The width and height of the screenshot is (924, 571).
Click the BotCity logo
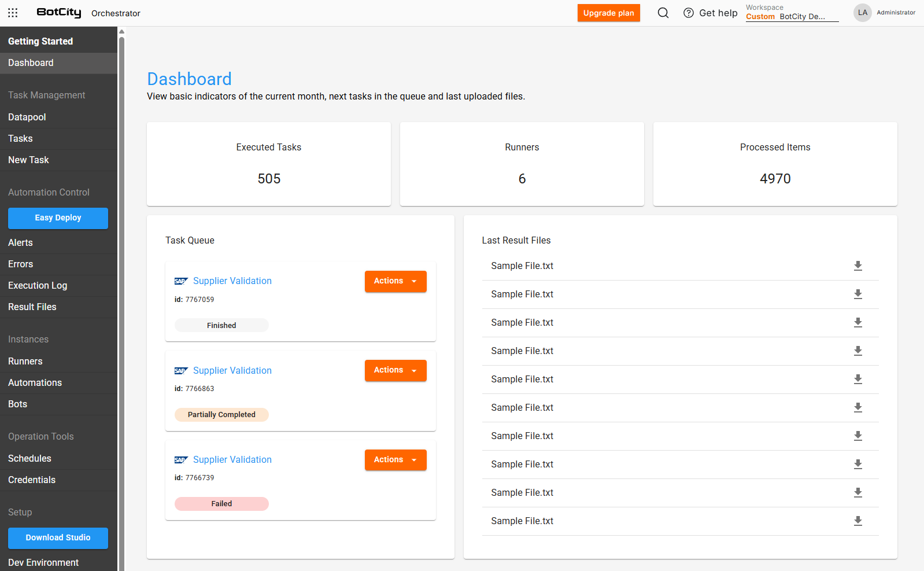(x=59, y=13)
